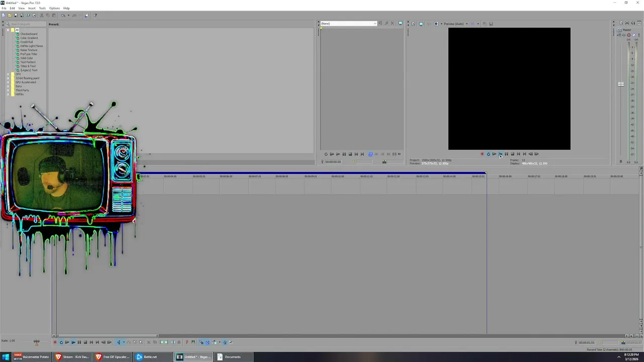The width and height of the screenshot is (644, 362).
Task: Open the Help menu
Action: pyautogui.click(x=66, y=8)
